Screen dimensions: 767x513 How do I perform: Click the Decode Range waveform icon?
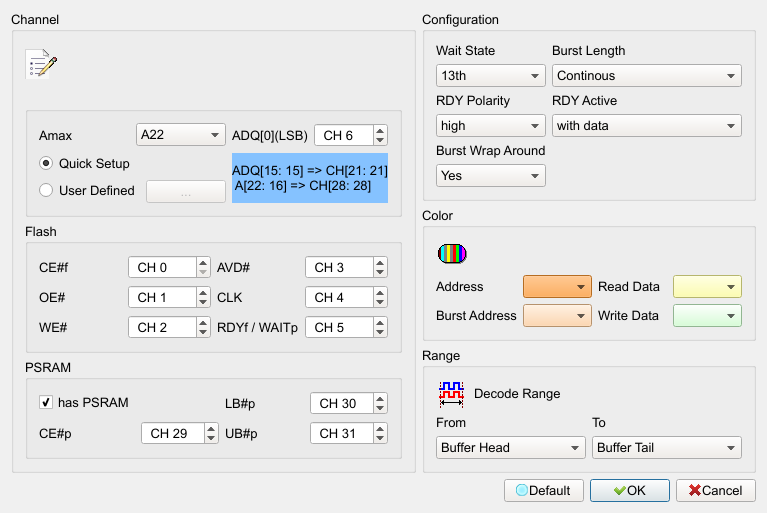[x=451, y=394]
